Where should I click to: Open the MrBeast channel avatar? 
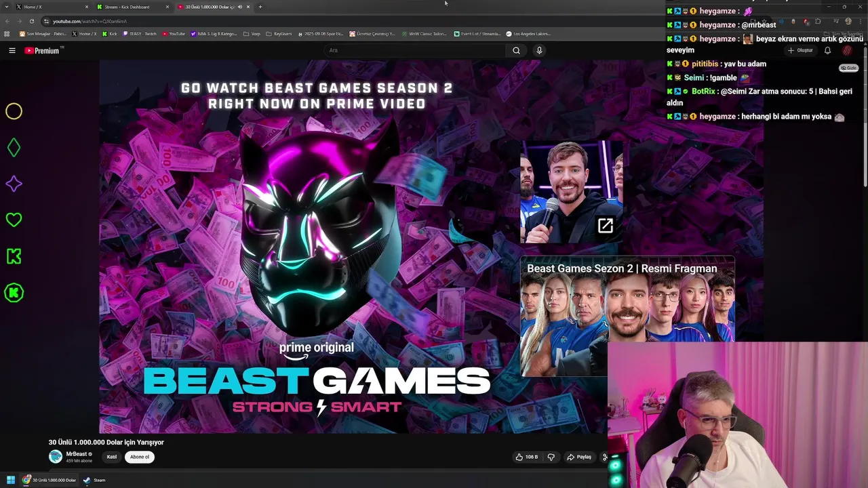[x=56, y=457]
